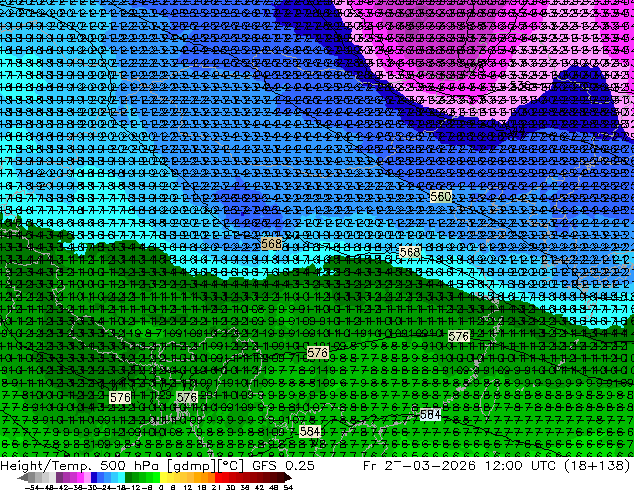Click the '[°C]' unit label
634x490 pixels.
(x=231, y=466)
